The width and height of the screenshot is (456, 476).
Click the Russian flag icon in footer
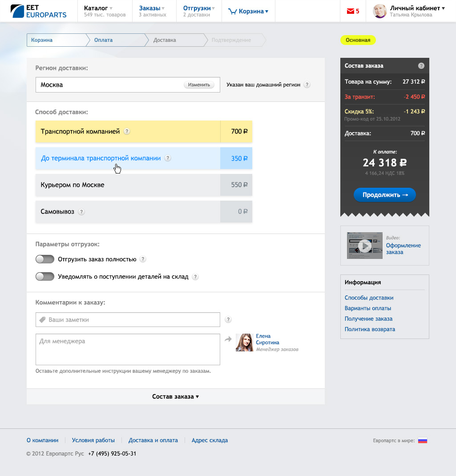[422, 440]
